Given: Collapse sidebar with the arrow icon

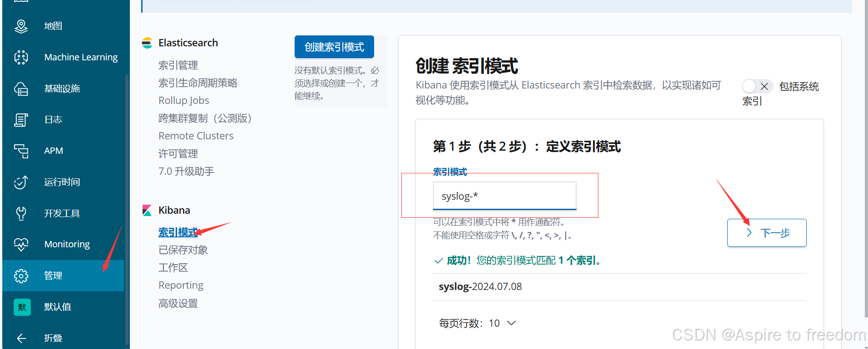Looking at the screenshot, I should pos(21,338).
